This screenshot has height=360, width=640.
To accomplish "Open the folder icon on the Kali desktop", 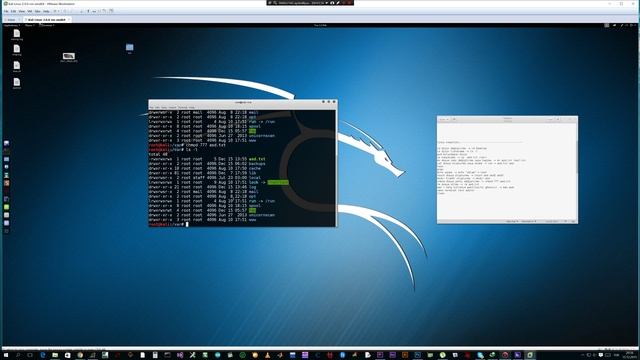I will 129,48.
